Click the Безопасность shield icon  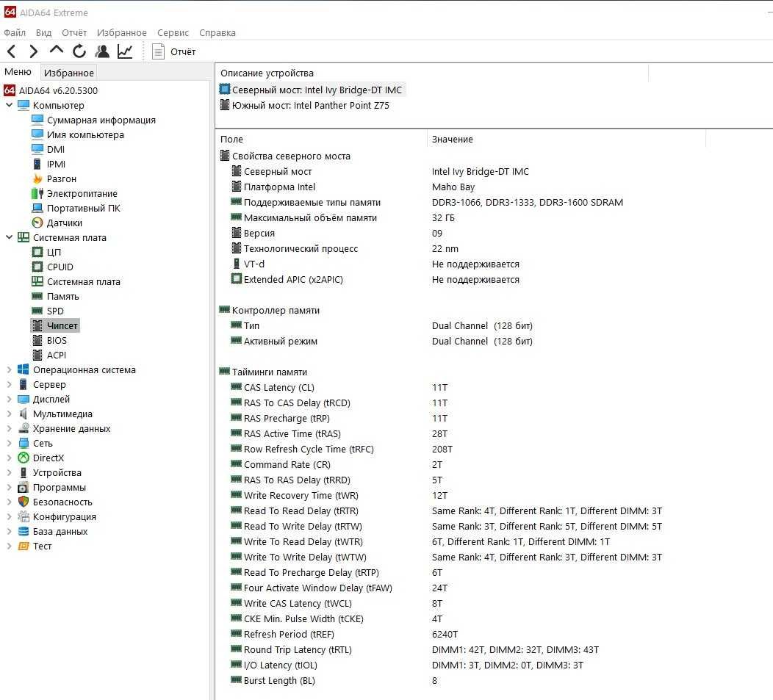(x=24, y=502)
